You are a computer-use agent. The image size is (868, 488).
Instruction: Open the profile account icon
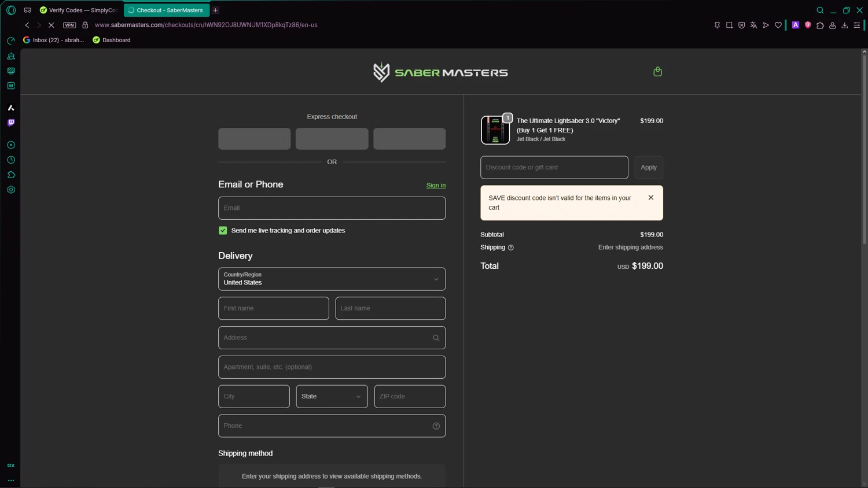pos(833,25)
